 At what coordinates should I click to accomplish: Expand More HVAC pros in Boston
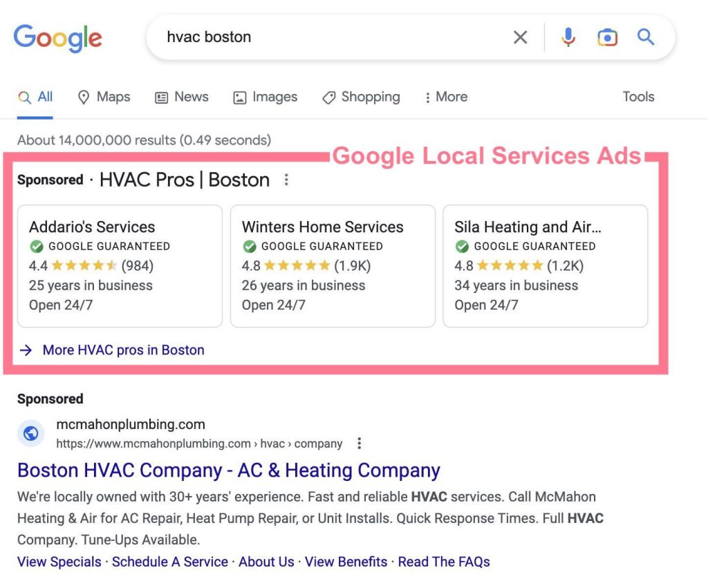(123, 350)
